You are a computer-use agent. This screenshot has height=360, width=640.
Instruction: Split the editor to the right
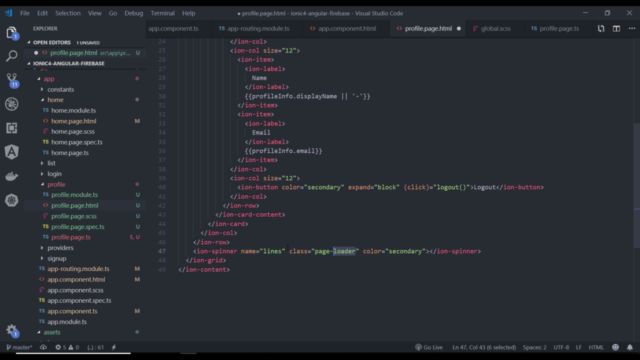pyautogui.click(x=616, y=29)
